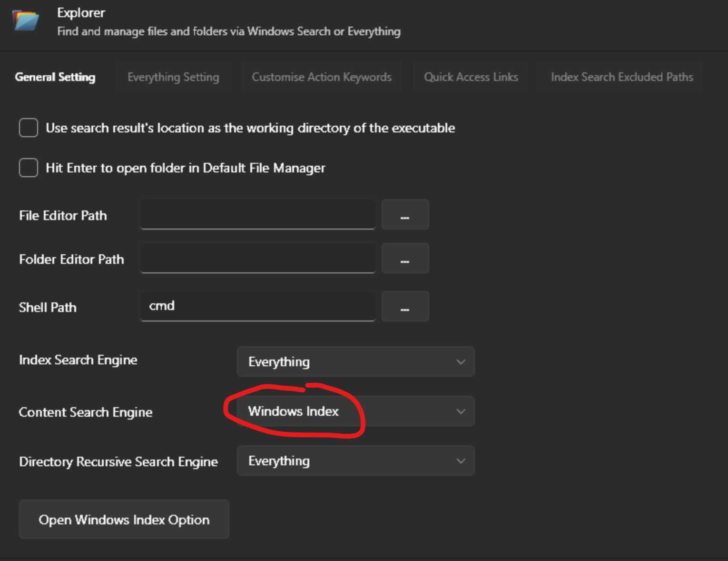Click the Shell Path browse button
This screenshot has height=561, width=728.
[x=405, y=306]
